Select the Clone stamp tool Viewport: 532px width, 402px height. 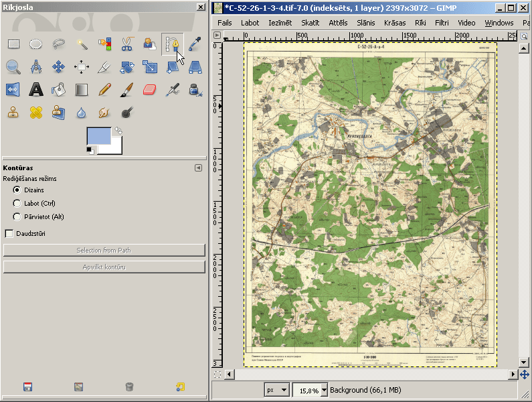click(x=13, y=113)
